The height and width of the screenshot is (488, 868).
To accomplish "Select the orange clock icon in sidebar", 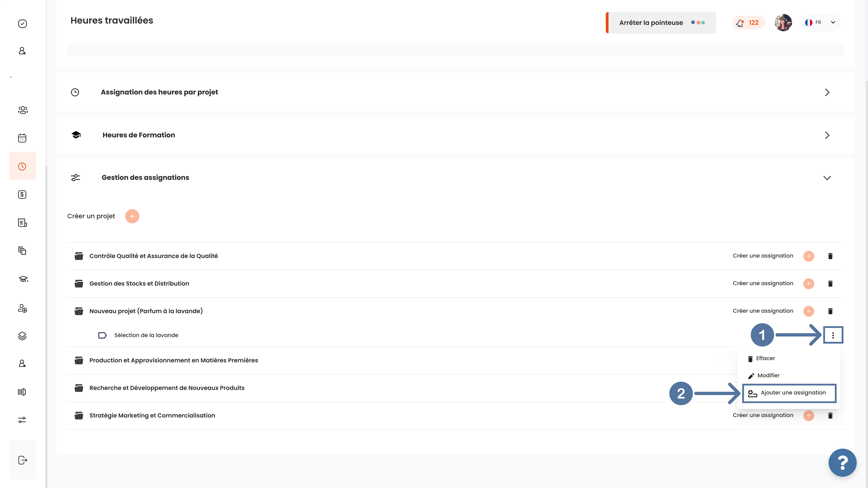I will coord(22,166).
